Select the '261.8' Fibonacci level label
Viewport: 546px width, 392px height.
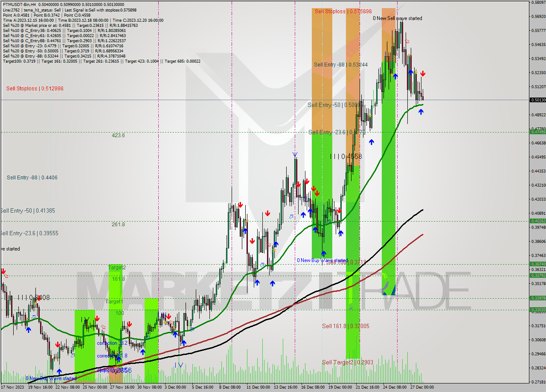tap(118, 225)
